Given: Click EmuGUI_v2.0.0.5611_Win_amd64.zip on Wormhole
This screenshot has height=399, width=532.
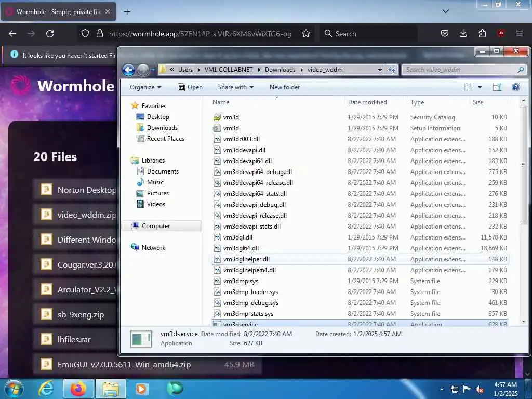Looking at the screenshot, I should [124, 364].
